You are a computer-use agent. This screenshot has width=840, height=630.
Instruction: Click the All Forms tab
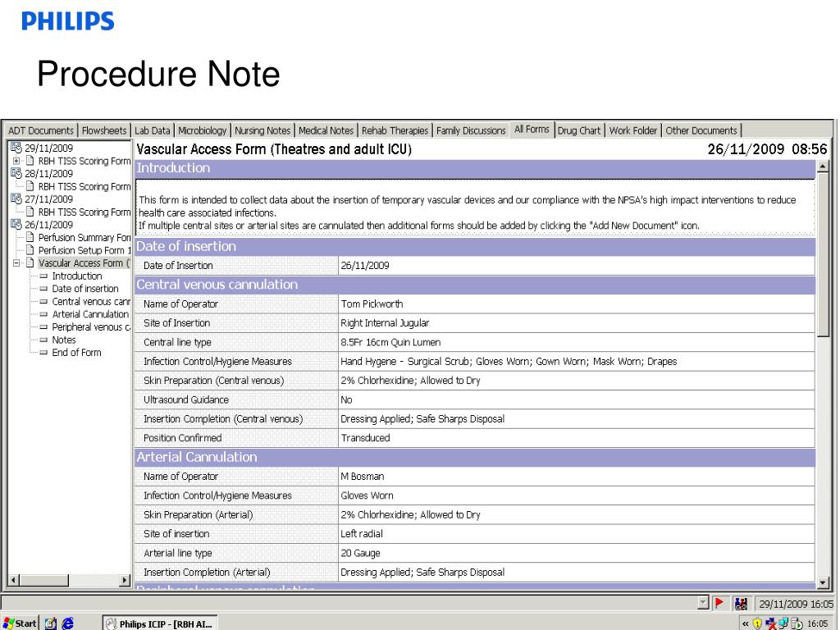[x=532, y=129]
